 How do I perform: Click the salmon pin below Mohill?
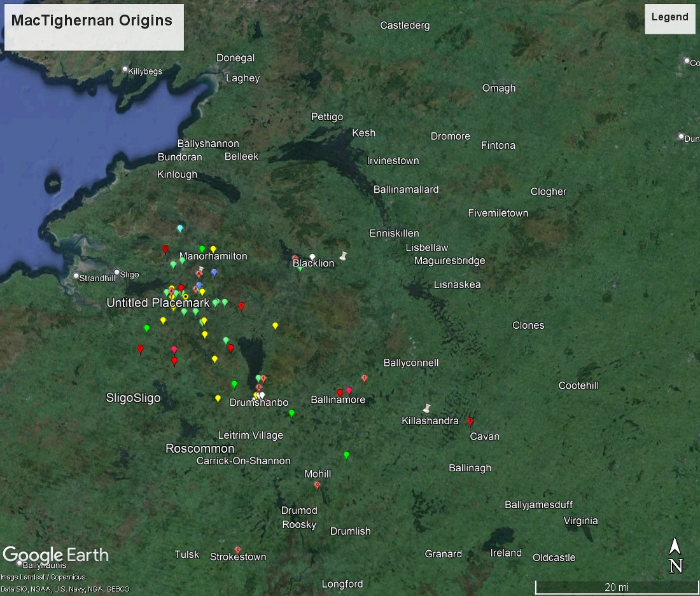pyautogui.click(x=317, y=485)
